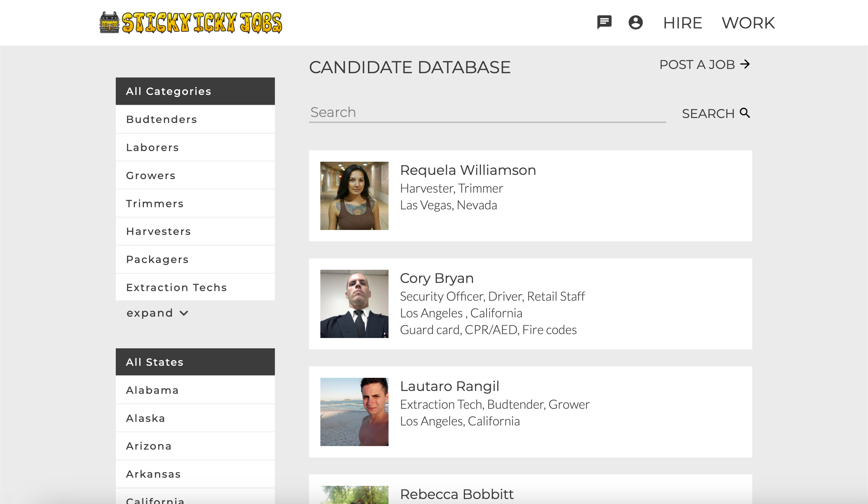The image size is (868, 504).
Task: Filter by Trimmers category
Action: pos(195,204)
